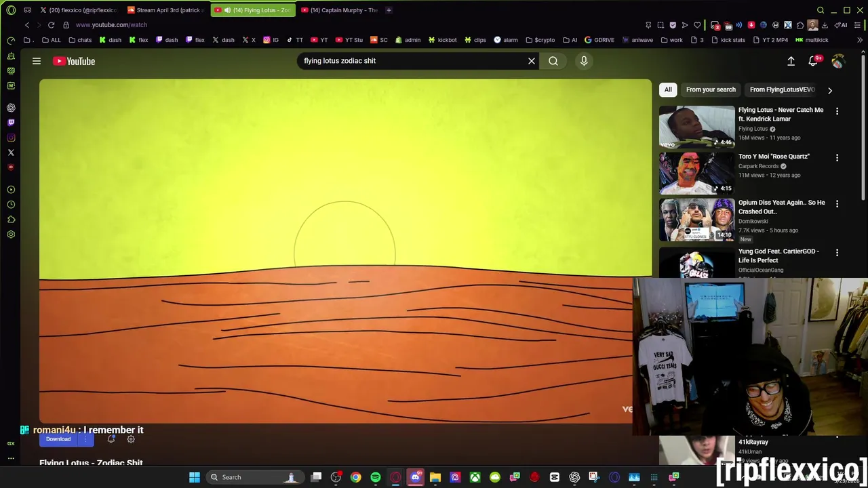Viewport: 868px width, 488px height.
Task: Open the Opera AI assistant button
Action: (x=841, y=25)
